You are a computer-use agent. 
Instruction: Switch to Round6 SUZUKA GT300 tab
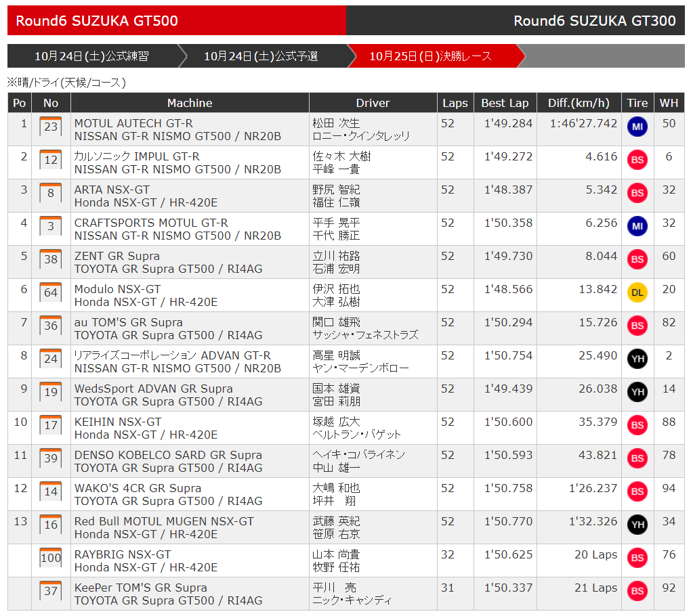click(515, 20)
